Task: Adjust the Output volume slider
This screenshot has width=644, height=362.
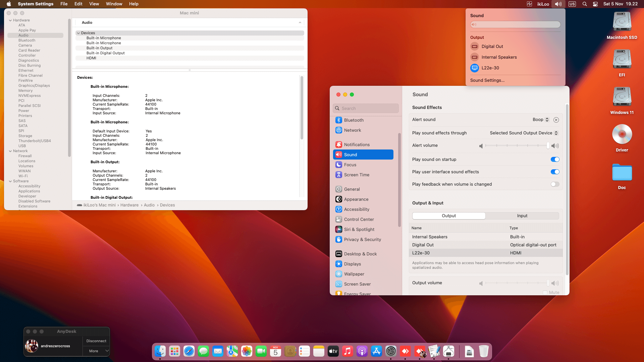Action: [517, 283]
